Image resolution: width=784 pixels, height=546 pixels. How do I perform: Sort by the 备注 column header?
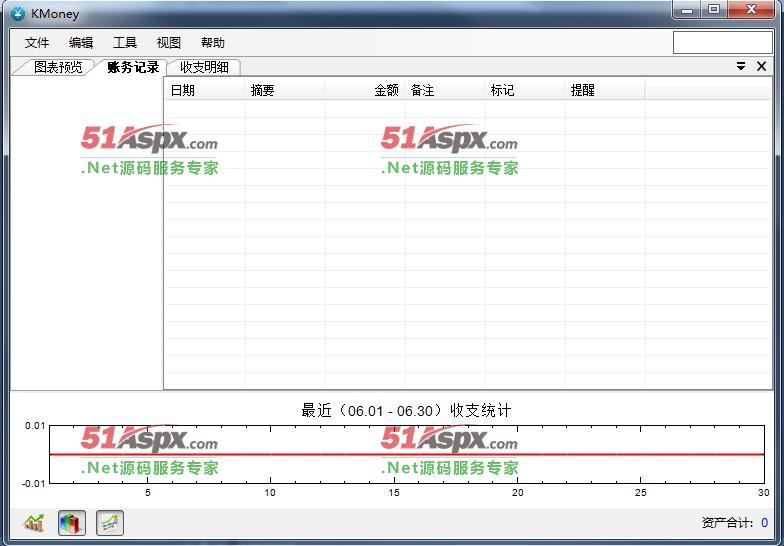(445, 90)
